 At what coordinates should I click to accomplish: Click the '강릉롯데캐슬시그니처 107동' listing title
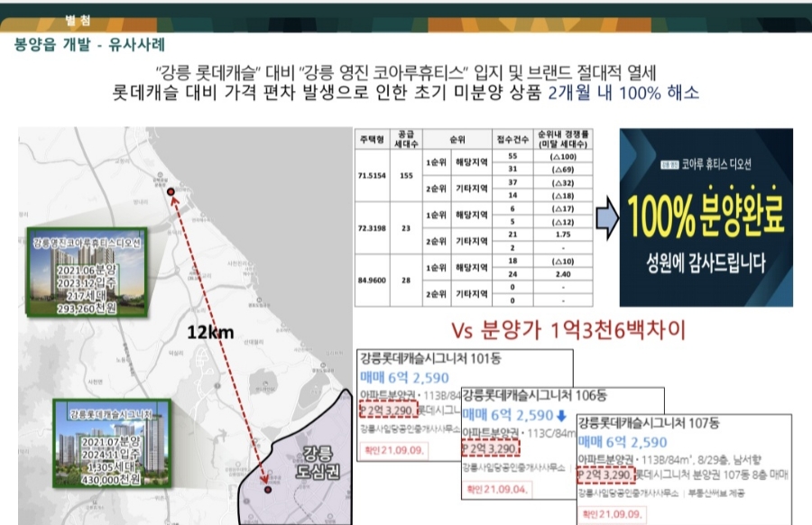tap(649, 424)
